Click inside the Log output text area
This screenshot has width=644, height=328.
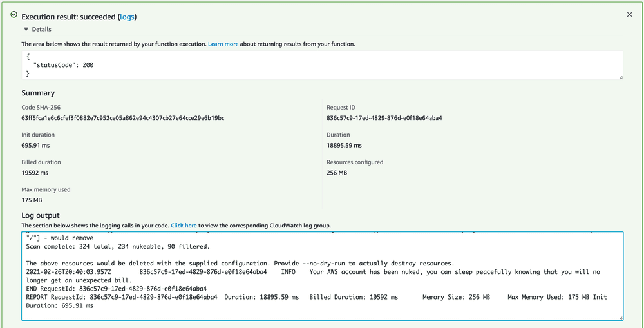(322, 276)
